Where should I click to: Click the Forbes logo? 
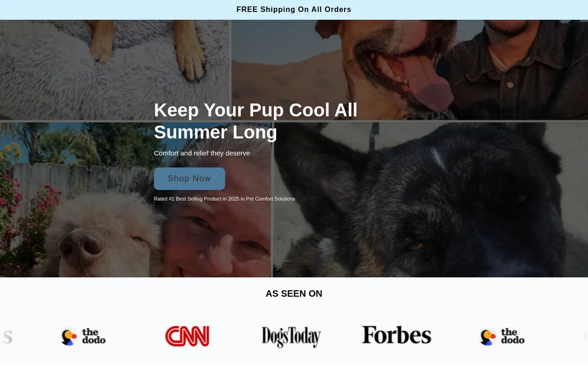click(396, 335)
